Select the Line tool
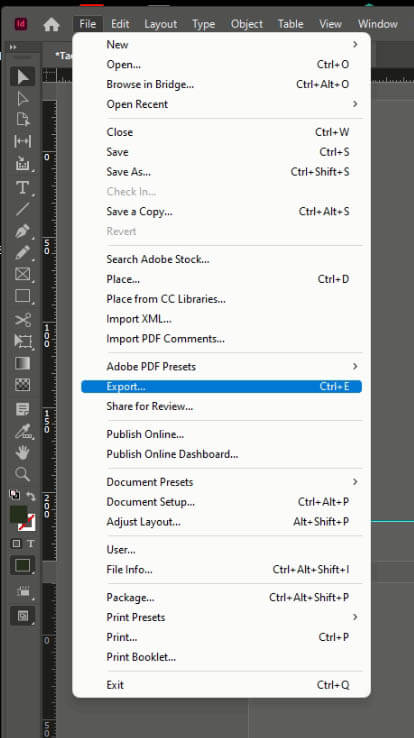The image size is (414, 738). [x=23, y=209]
